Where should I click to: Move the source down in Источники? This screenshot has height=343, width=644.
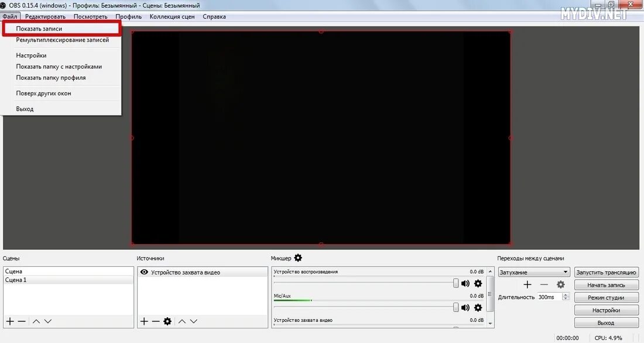(194, 321)
